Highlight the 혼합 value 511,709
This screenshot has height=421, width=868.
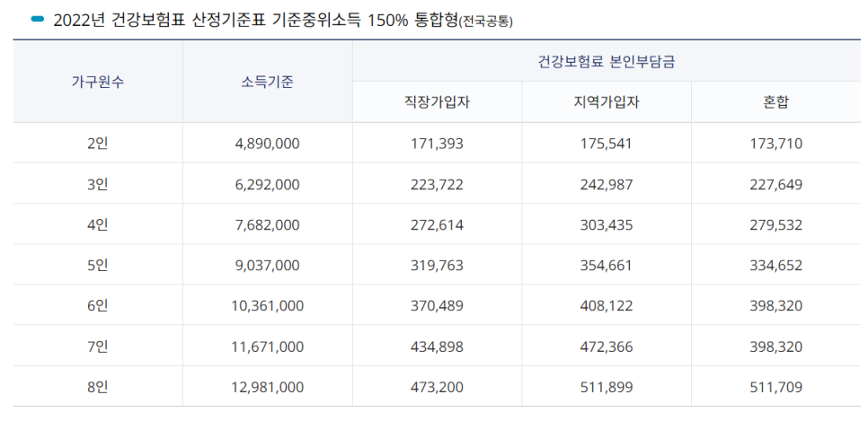click(776, 387)
